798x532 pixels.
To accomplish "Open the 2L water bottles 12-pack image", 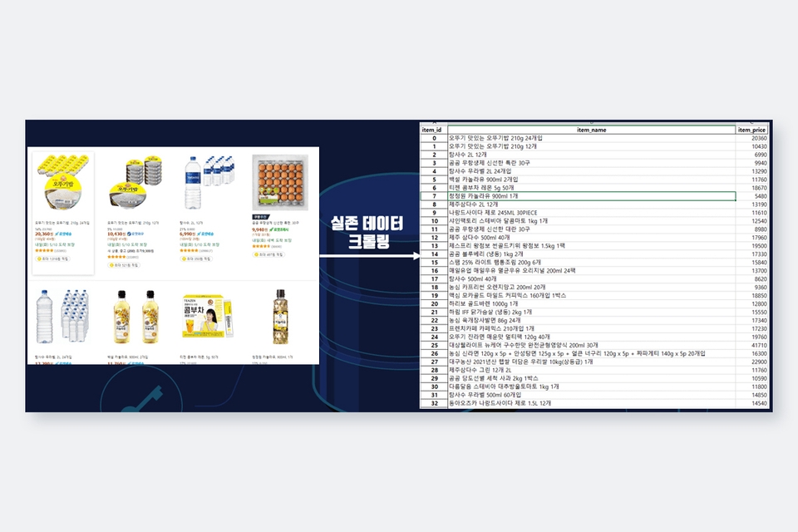I will coord(208,182).
